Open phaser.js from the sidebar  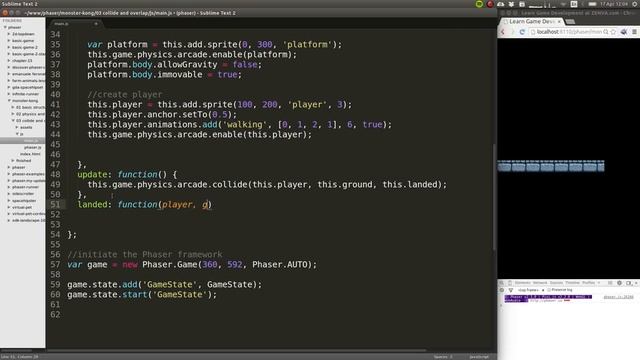coord(32,147)
